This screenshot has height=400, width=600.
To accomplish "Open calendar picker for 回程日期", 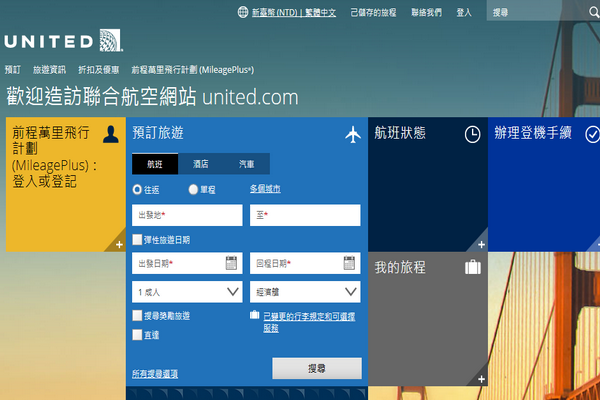I will (x=349, y=263).
